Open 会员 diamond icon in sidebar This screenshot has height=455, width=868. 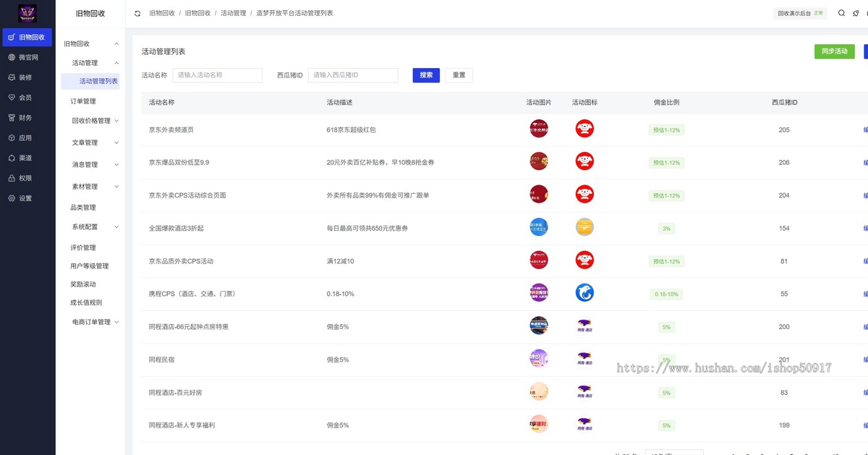tap(12, 98)
